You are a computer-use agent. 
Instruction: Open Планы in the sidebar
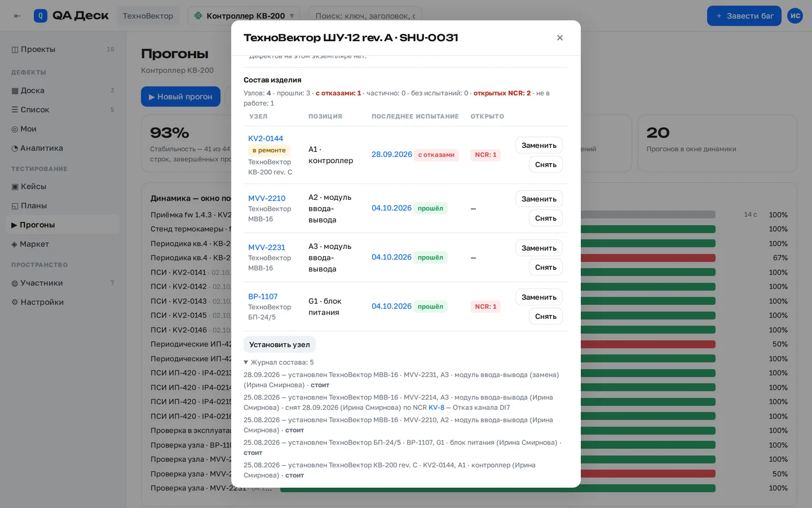[x=63, y=205]
